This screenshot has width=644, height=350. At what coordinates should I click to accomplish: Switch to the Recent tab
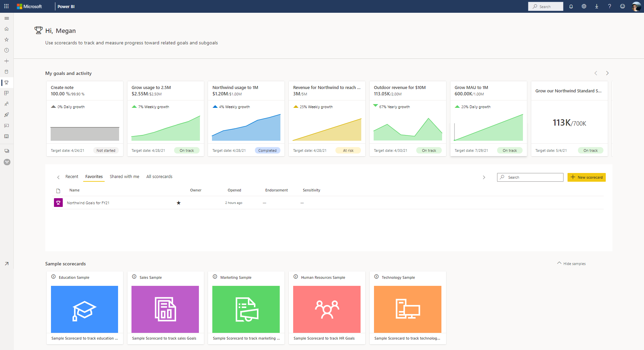coord(72,177)
